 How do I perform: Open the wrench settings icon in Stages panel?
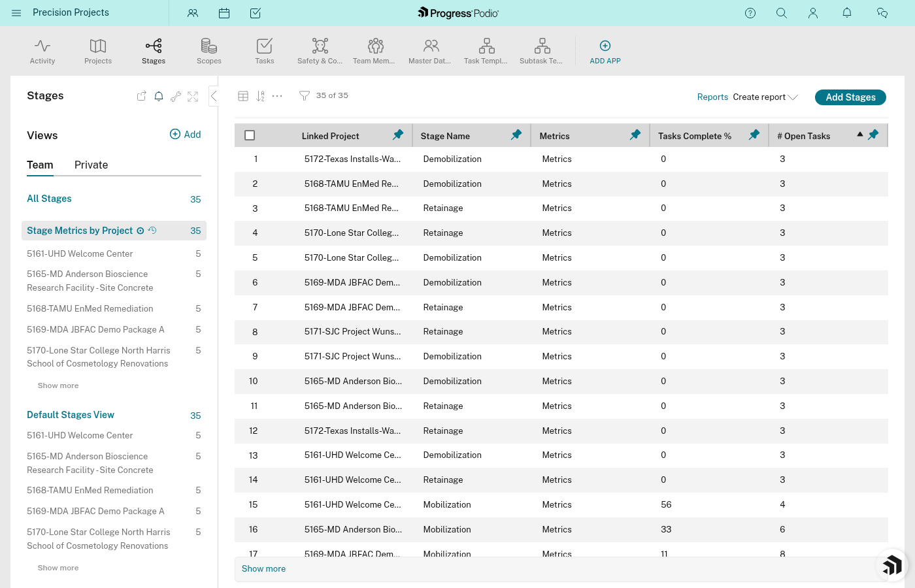[175, 95]
